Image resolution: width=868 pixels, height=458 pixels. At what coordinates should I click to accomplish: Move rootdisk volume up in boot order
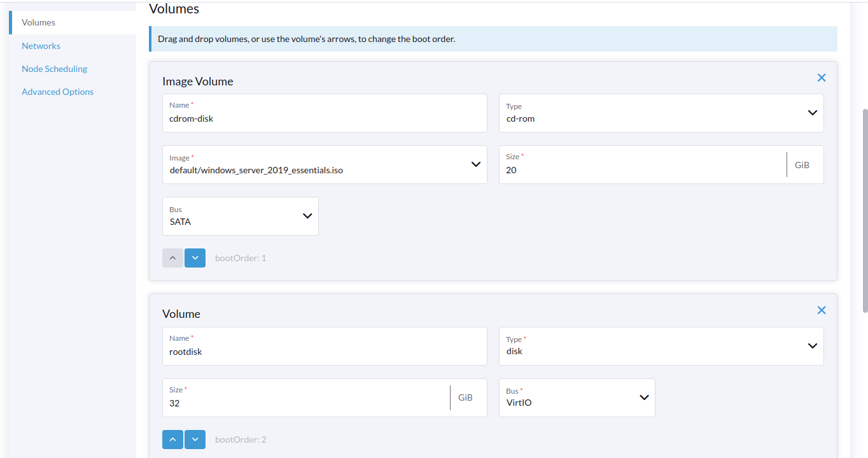pos(172,440)
